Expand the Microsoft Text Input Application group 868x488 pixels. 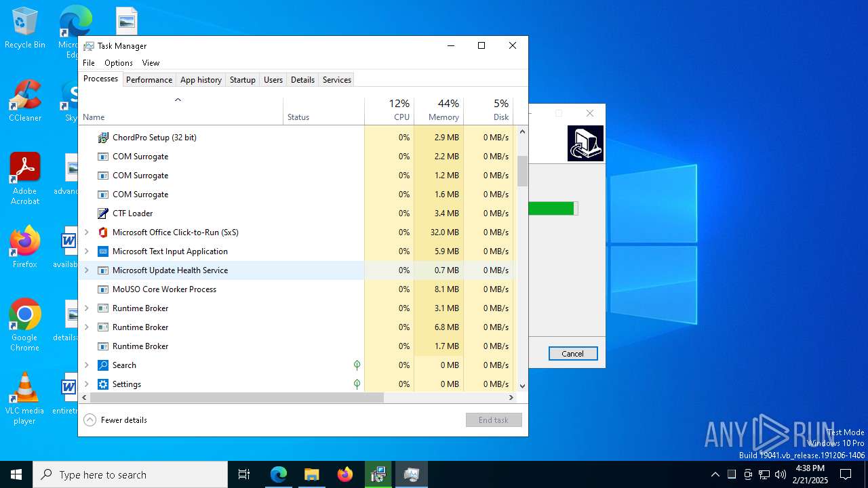click(86, 251)
